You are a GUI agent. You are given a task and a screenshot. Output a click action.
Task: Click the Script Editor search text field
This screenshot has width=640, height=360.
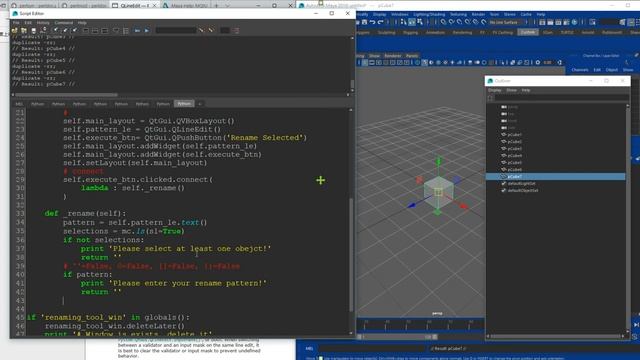(176, 30)
